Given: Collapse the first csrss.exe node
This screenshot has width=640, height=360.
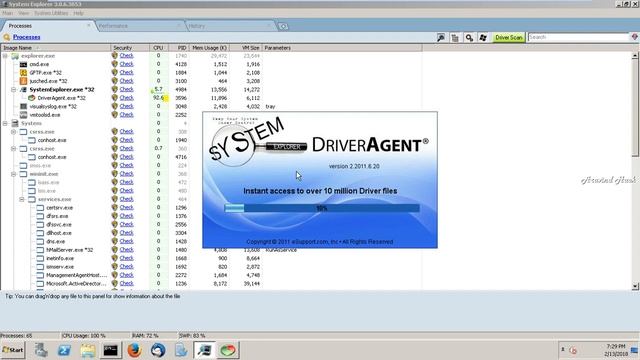Looking at the screenshot, I should (x=13, y=132).
